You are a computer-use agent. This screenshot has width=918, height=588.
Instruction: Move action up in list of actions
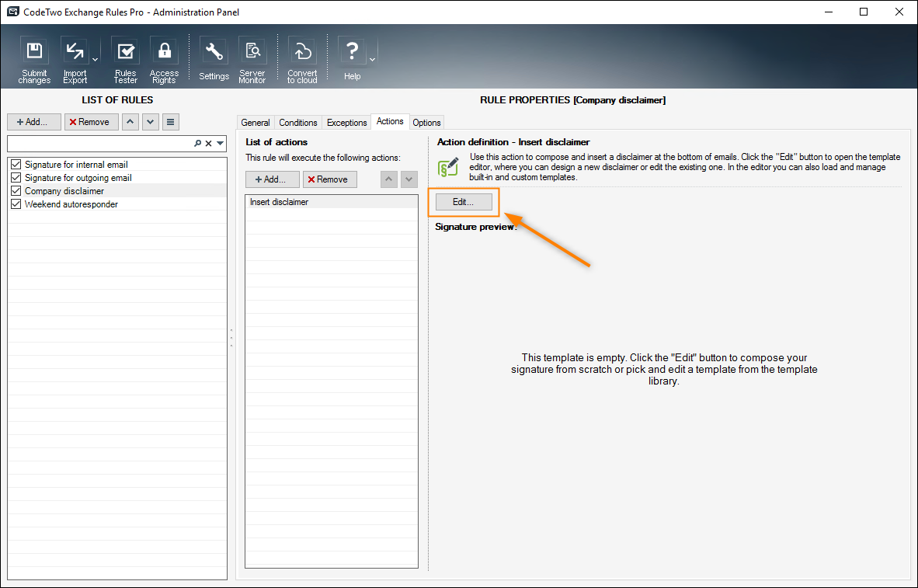(x=389, y=179)
